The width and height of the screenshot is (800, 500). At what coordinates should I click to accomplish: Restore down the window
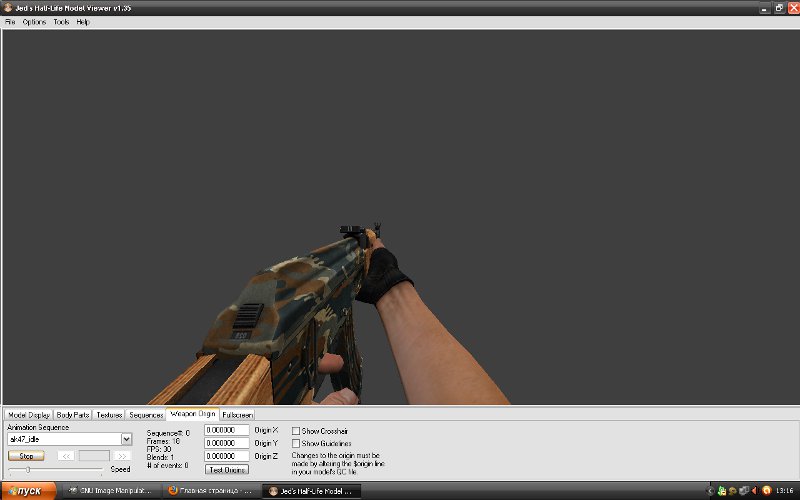(779, 8)
